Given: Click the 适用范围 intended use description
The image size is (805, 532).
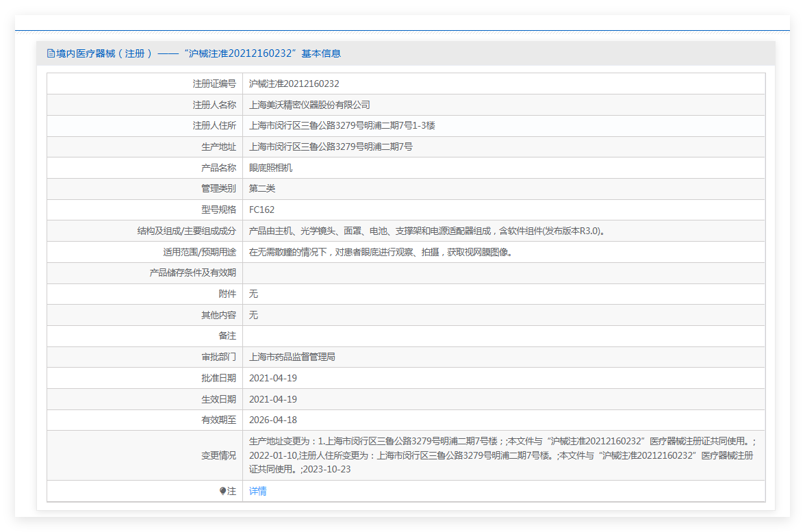Looking at the screenshot, I should point(380,252).
